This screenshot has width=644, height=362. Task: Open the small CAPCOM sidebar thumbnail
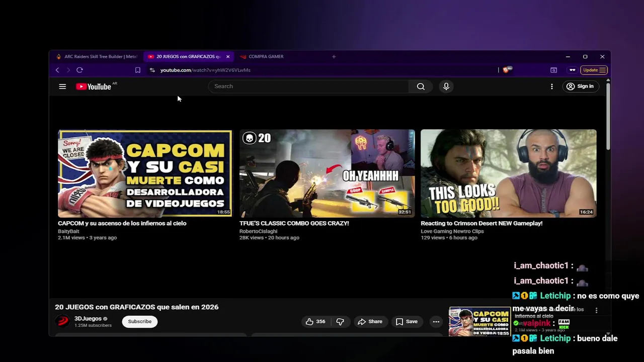(479, 322)
